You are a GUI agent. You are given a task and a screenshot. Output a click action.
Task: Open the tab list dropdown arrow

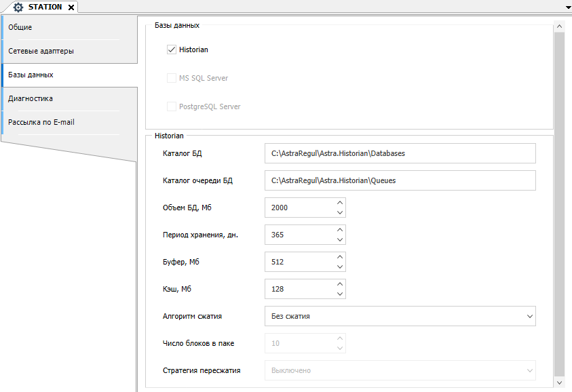tap(567, 7)
